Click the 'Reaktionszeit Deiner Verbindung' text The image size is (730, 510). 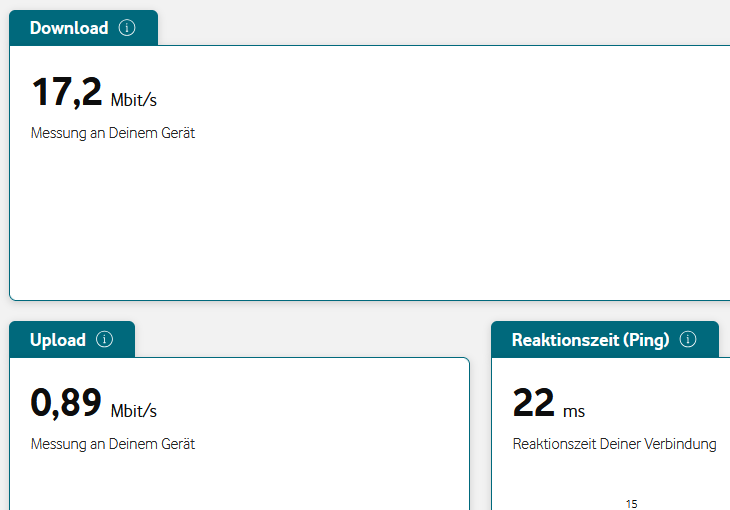[614, 444]
